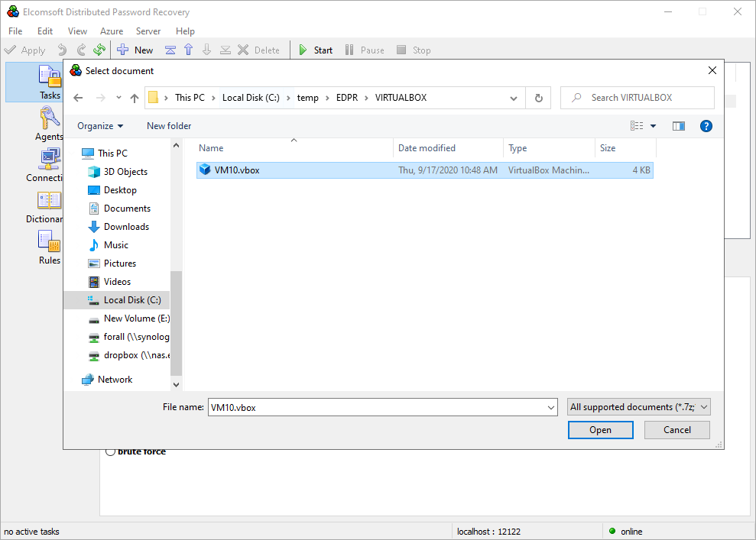Go back in the file dialog
Image resolution: width=756 pixels, height=540 pixels.
[78, 98]
